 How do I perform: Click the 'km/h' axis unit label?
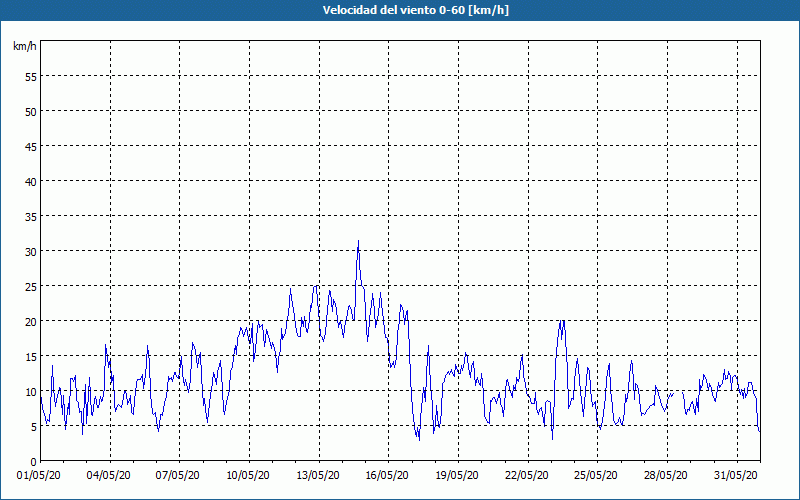tap(25, 46)
